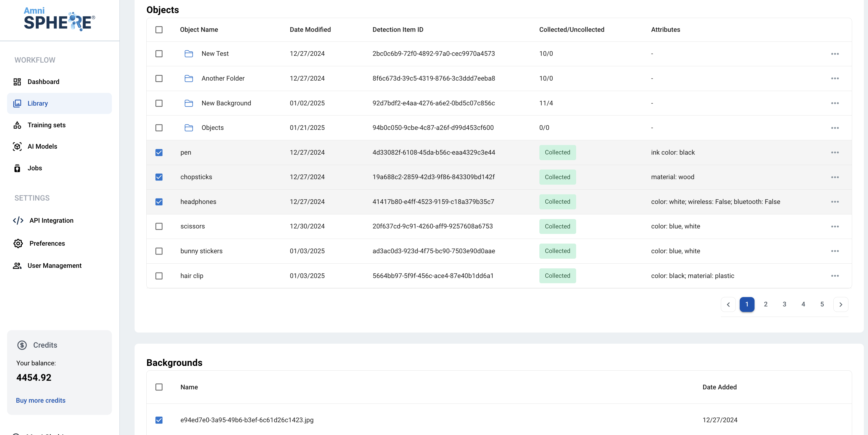Click the Collected badge for hair clip
This screenshot has width=868, height=435.
click(557, 276)
